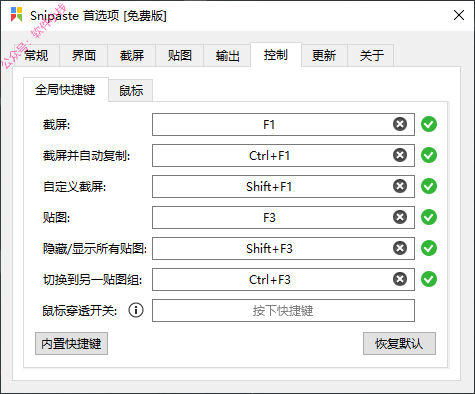
Task: Clear the 贴图 F3 shortcut
Action: 400,217
